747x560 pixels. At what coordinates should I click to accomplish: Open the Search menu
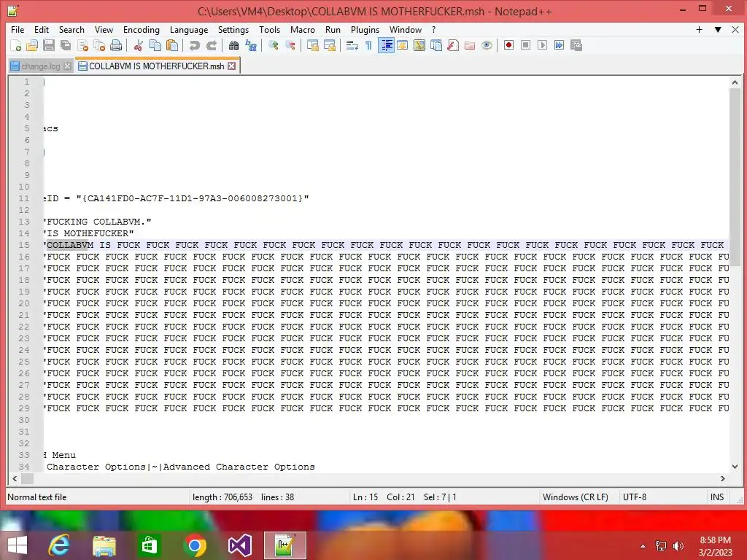pos(71,29)
